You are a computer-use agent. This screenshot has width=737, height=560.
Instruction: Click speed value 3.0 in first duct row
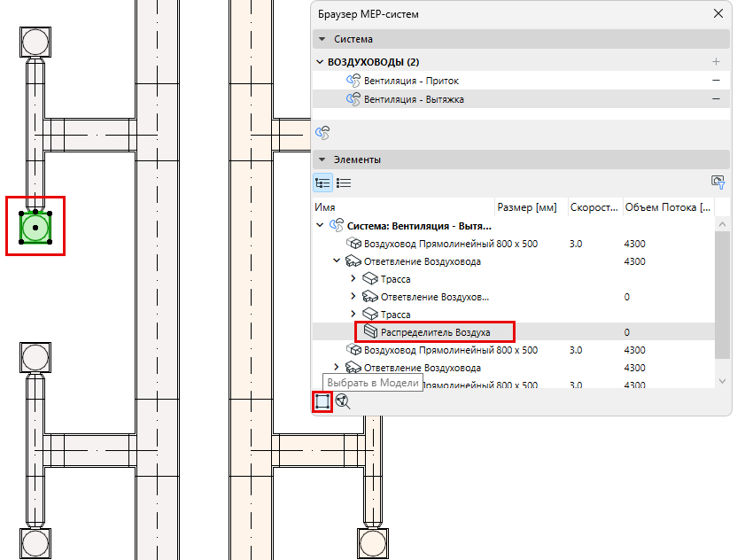576,244
